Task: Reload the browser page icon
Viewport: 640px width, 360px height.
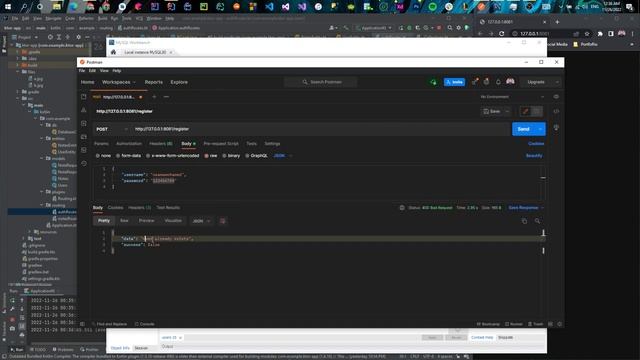Action: point(501,33)
